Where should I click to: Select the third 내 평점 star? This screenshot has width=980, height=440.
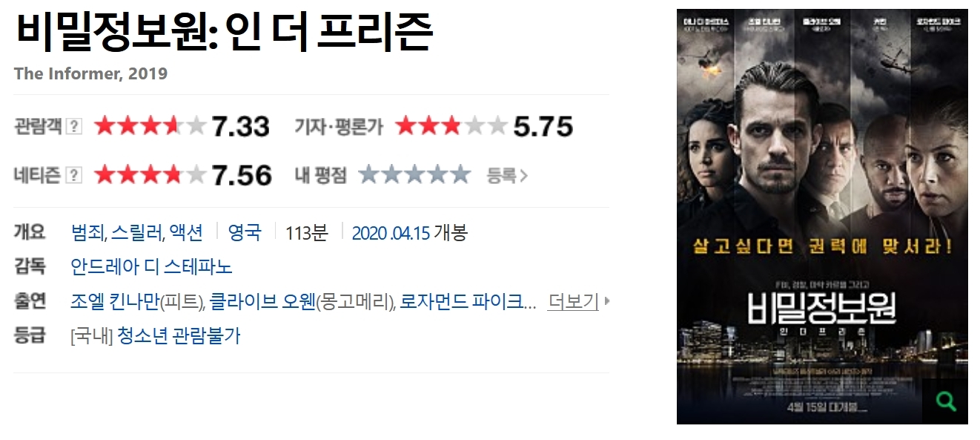pos(414,175)
